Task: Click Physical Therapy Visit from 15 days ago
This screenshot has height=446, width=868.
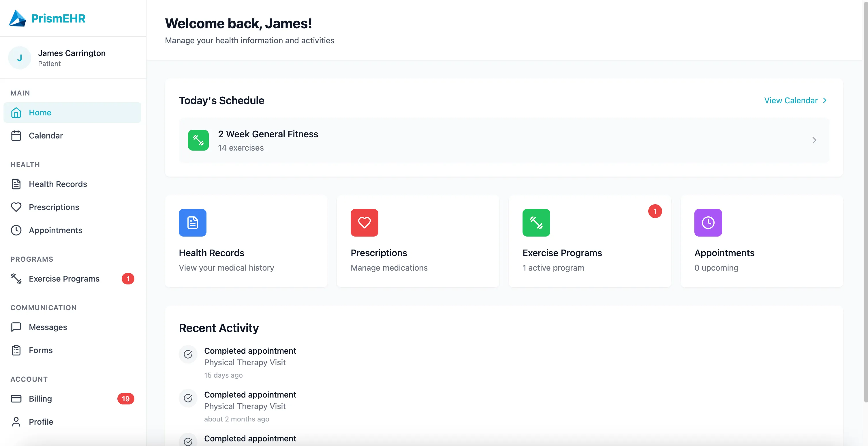Action: pyautogui.click(x=245, y=362)
